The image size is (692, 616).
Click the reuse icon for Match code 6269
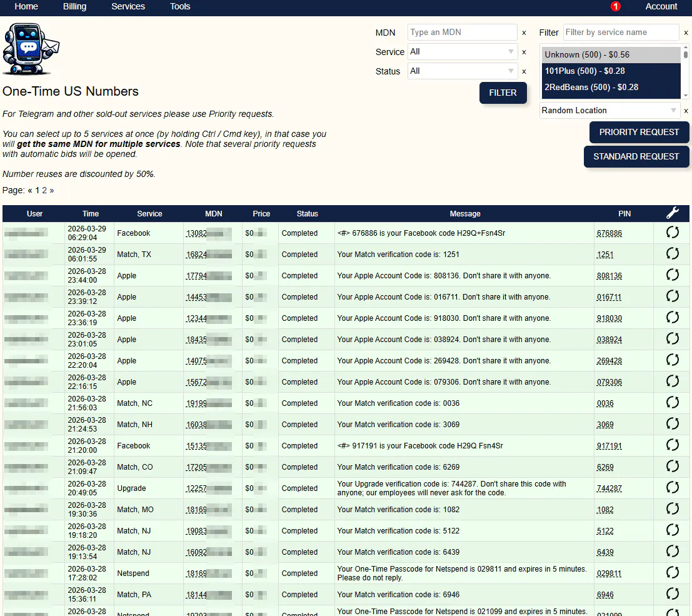(672, 466)
